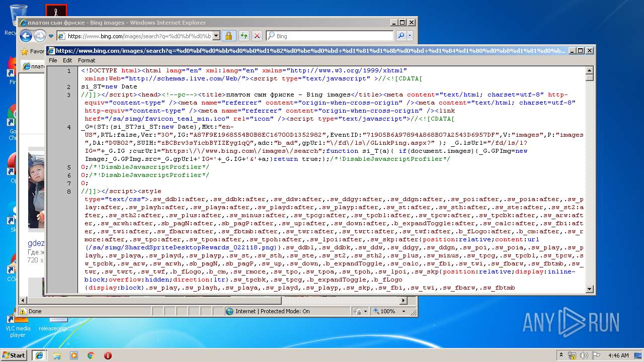This screenshot has width=644, height=362.
Task: Minimize the Internet Explorer window
Action: tap(394, 23)
